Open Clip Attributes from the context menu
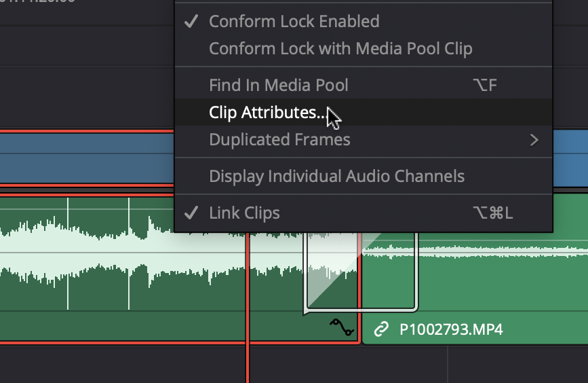This screenshot has width=588, height=383. click(x=267, y=113)
